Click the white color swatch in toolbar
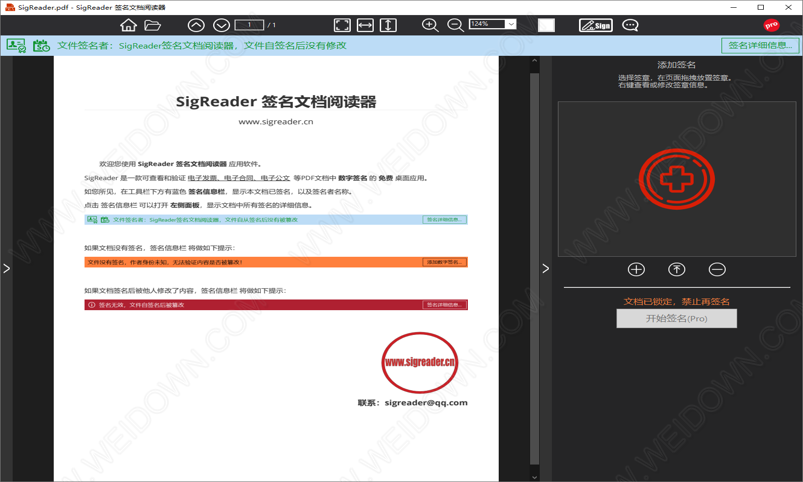803x482 pixels. click(546, 25)
